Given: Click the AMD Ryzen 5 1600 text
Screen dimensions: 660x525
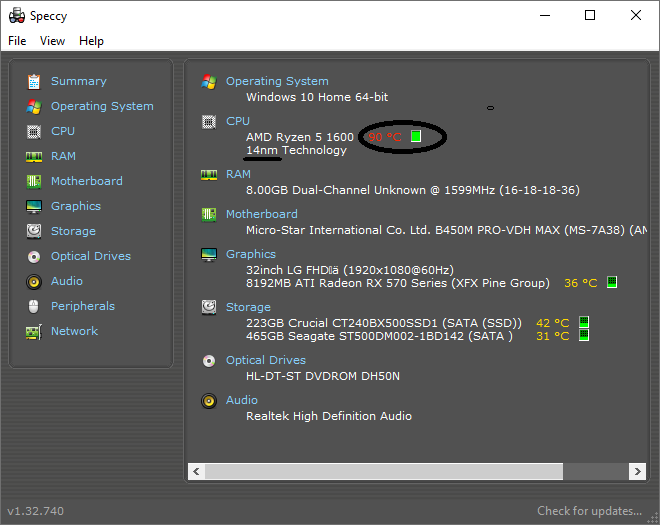Looking at the screenshot, I should click(x=300, y=137).
